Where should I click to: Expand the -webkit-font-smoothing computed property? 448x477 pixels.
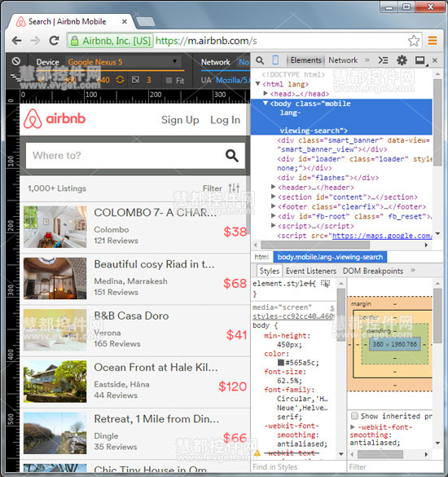pyautogui.click(x=353, y=426)
